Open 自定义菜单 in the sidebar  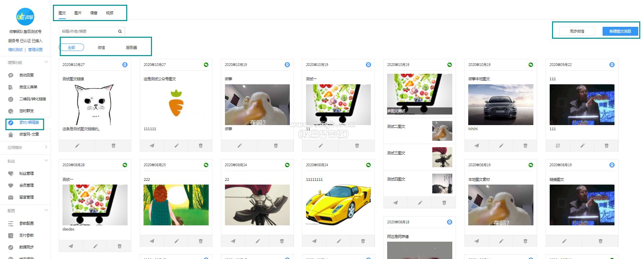pyautogui.click(x=28, y=87)
